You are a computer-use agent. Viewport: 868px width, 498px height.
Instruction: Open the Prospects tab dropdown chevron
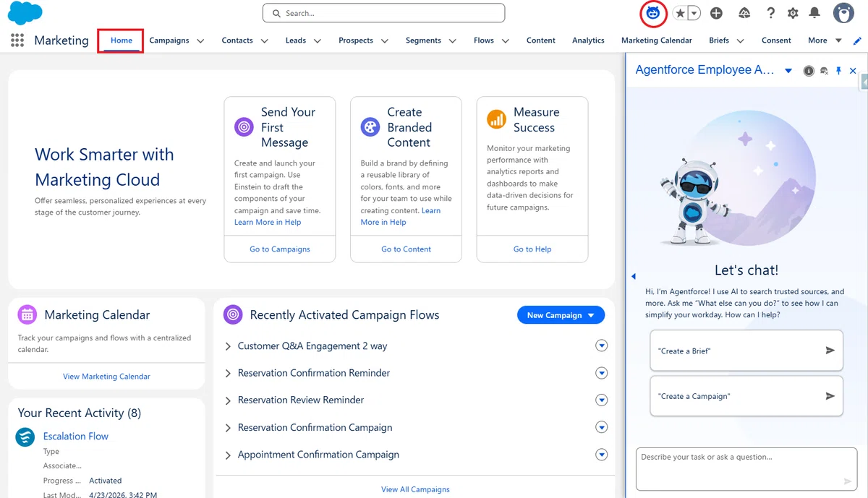(384, 41)
